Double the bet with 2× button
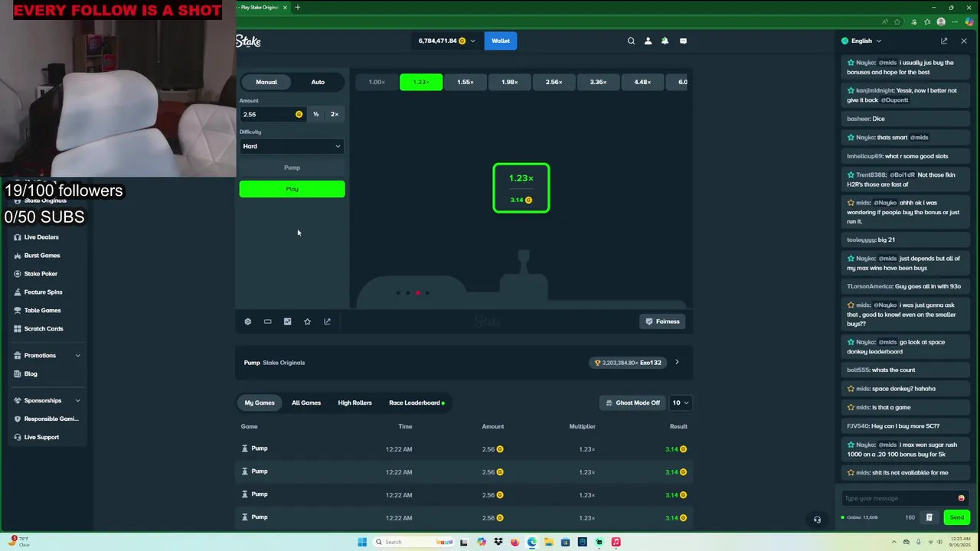The image size is (980, 551). pyautogui.click(x=335, y=114)
